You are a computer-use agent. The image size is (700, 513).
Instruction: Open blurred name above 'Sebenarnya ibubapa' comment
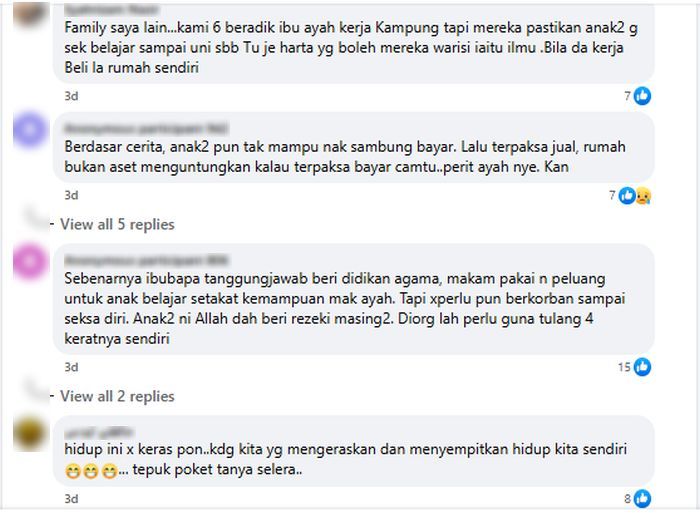146,260
